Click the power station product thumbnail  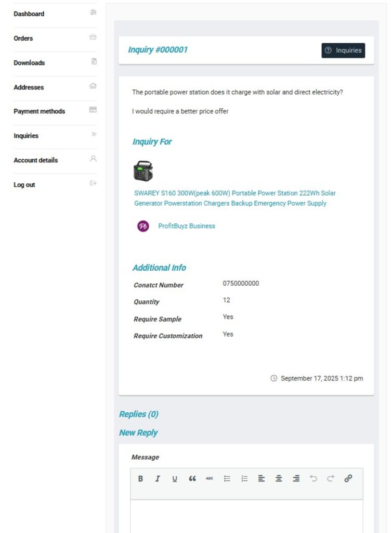143,171
